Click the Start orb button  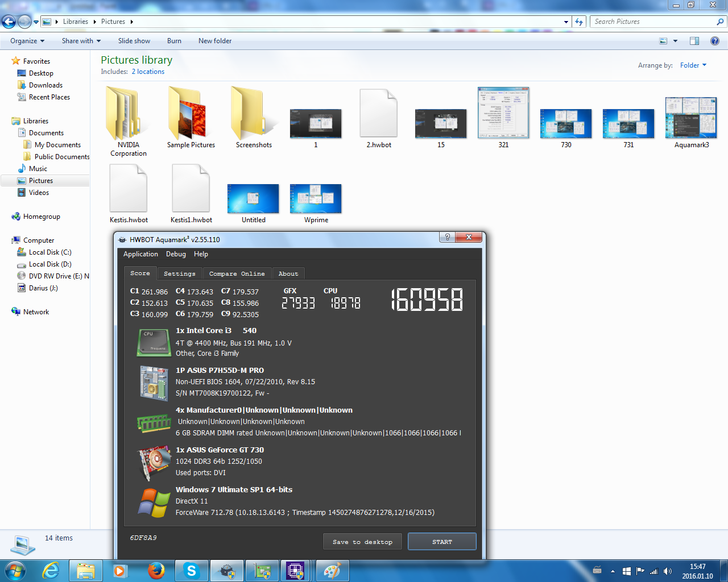point(15,571)
